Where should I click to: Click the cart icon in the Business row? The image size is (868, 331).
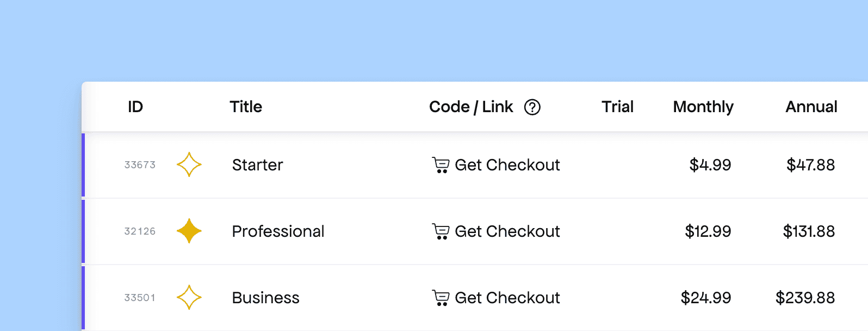tap(441, 298)
